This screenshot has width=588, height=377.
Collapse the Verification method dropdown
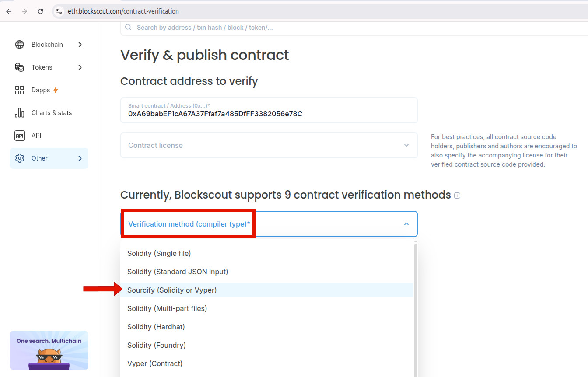[269, 224]
